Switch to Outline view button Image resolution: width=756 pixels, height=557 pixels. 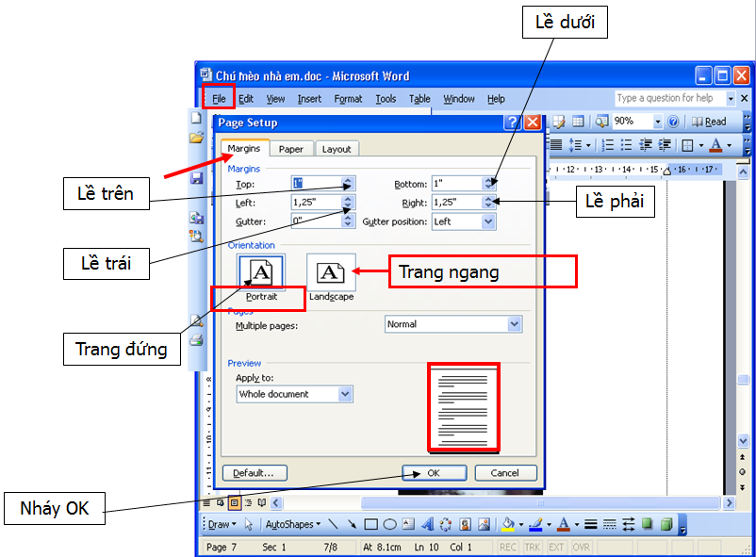(x=248, y=503)
